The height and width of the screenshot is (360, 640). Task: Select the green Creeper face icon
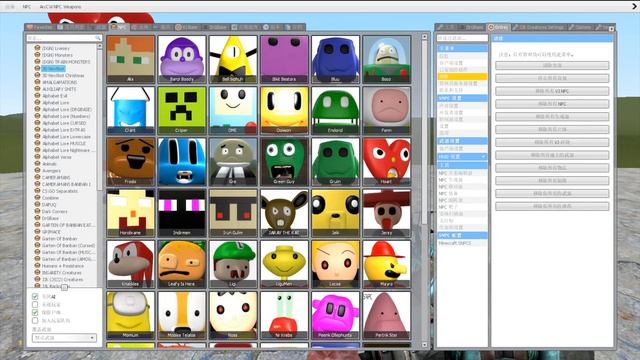[182, 111]
